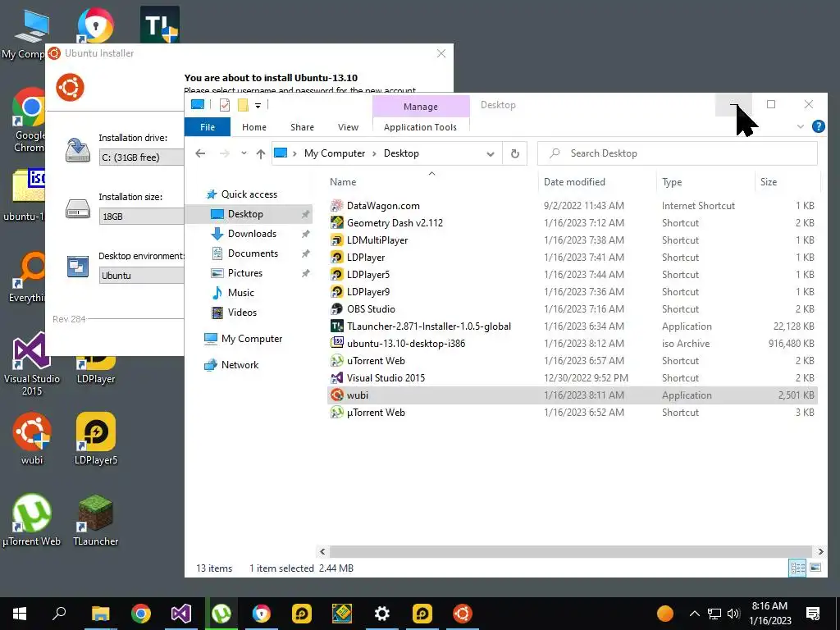Open the View ribbon tab

pos(348,127)
